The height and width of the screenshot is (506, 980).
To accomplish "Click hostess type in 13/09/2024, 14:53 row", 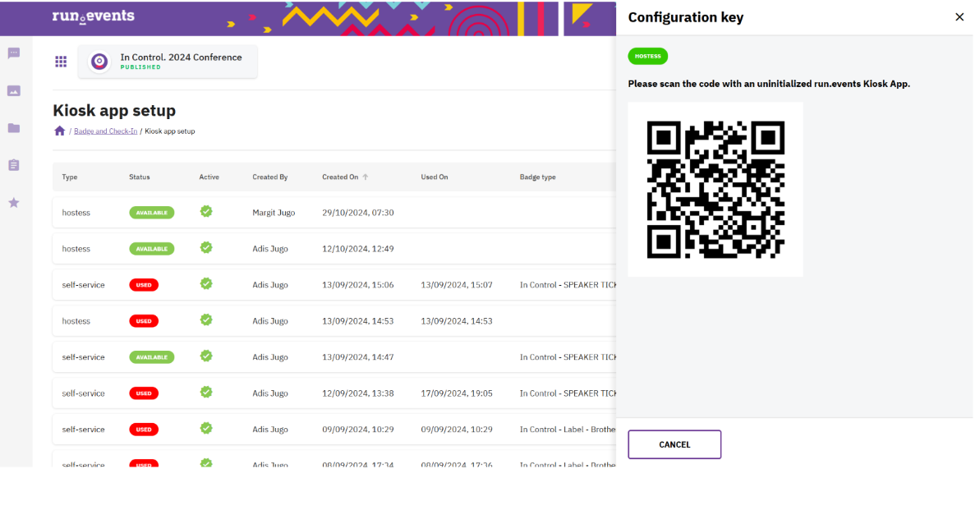I will pos(76,321).
